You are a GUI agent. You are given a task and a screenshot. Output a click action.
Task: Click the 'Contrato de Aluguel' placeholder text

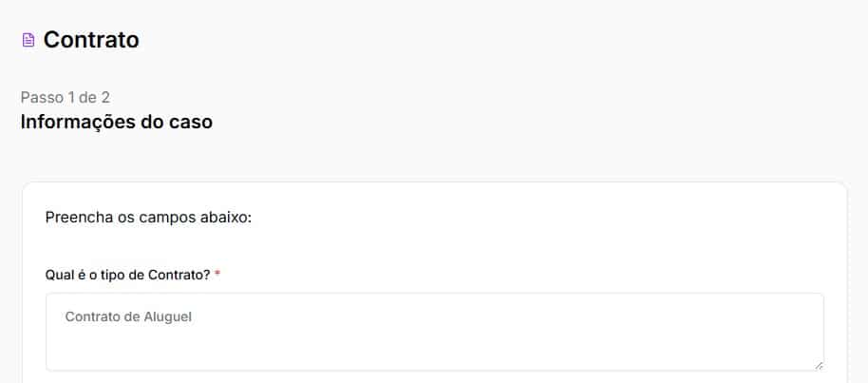pyautogui.click(x=128, y=316)
